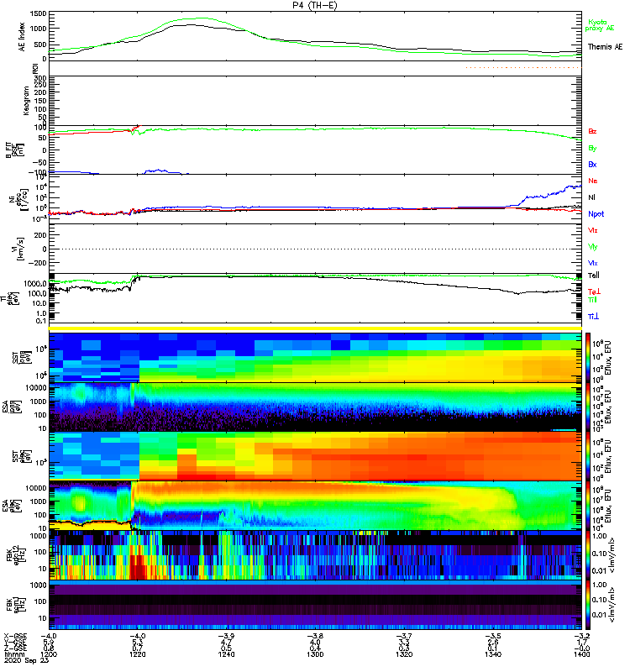The height and width of the screenshot is (672, 630).
Task: Click the FBK edc12 panel color bar
Action: pyautogui.click(x=588, y=555)
